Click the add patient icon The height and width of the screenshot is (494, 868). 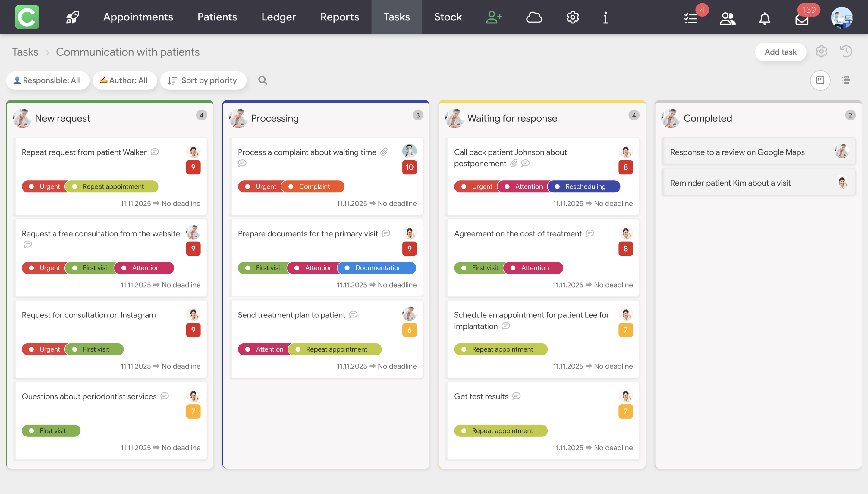coord(494,17)
